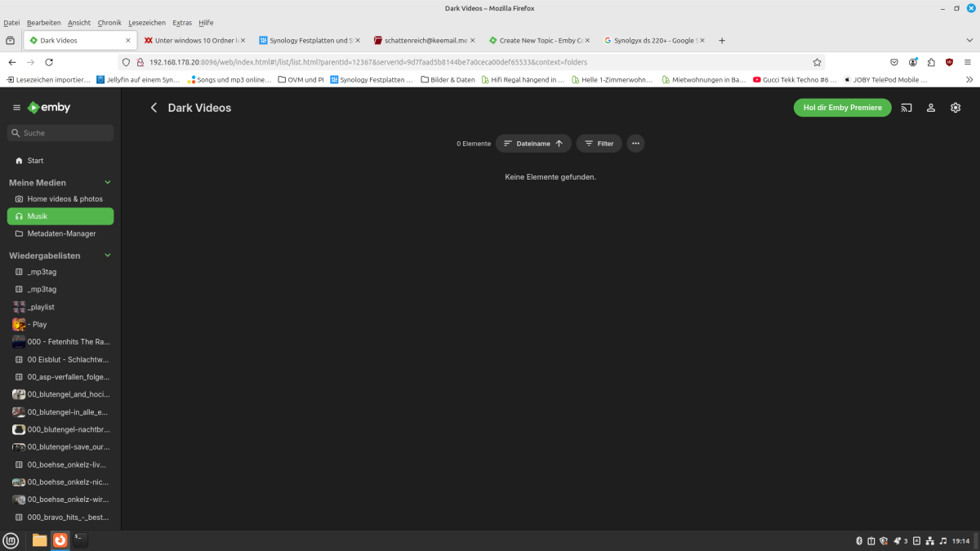The width and height of the screenshot is (980, 551).
Task: Open the Filter options
Action: [x=599, y=144]
